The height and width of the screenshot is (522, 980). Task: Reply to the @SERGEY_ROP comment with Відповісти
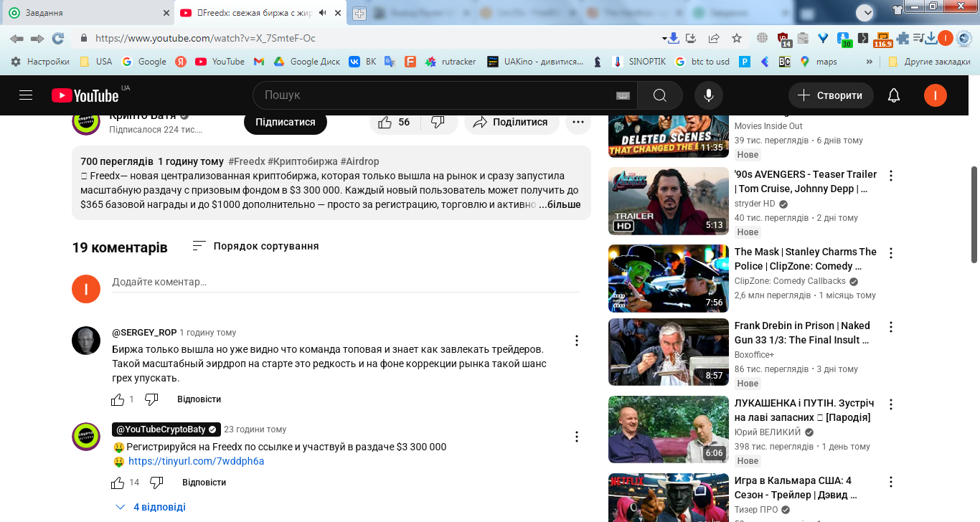tap(199, 399)
